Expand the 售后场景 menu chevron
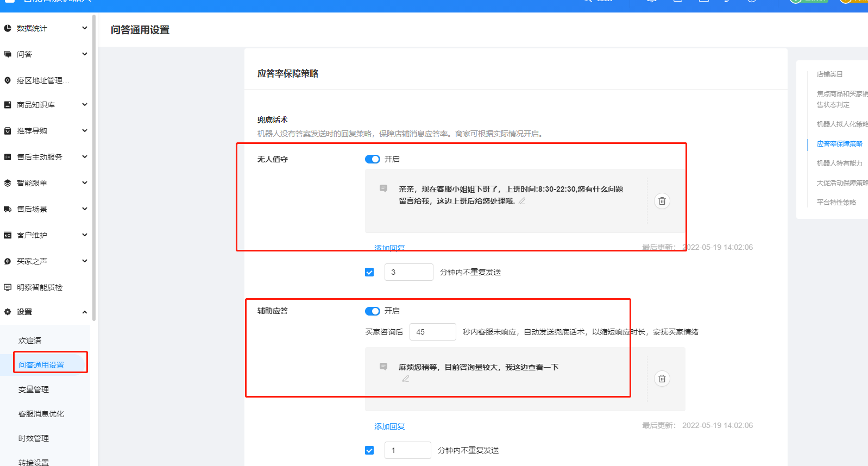The width and height of the screenshot is (868, 466). click(x=85, y=209)
